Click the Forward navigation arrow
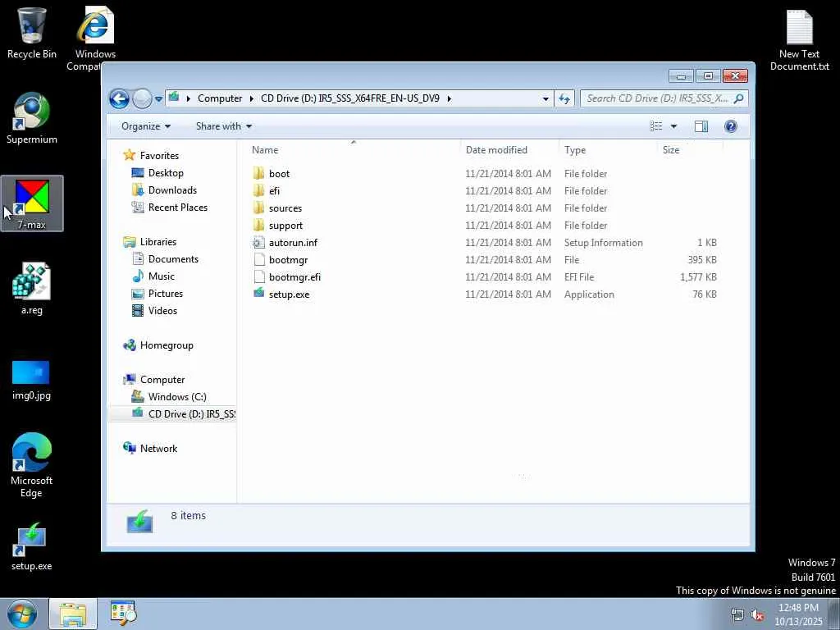Viewport: 840px width, 630px height. point(142,98)
